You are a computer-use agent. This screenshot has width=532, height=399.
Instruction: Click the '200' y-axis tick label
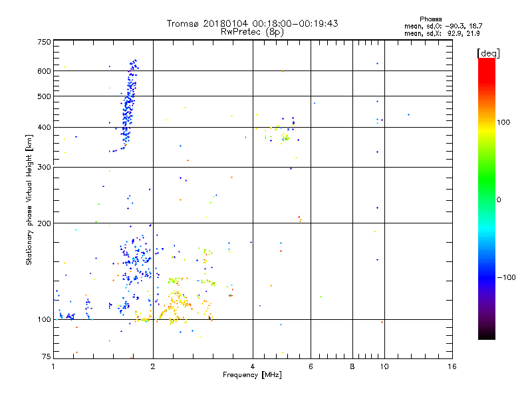coord(44,223)
